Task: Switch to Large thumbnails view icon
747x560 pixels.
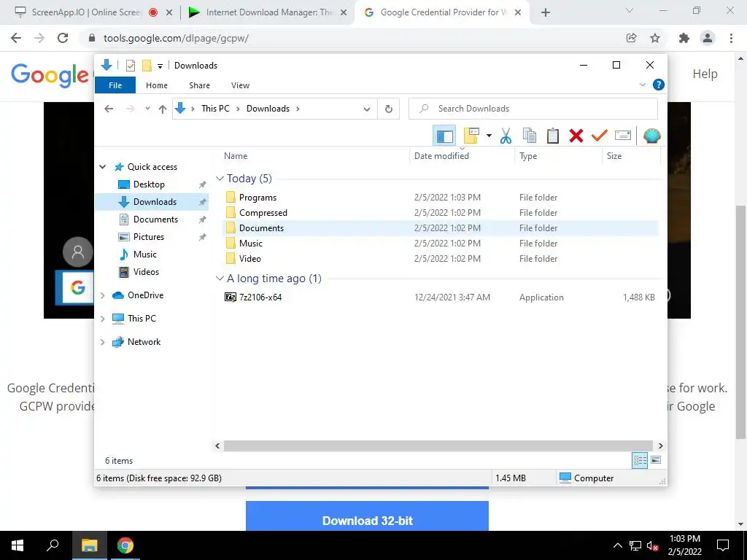Action: click(656, 460)
